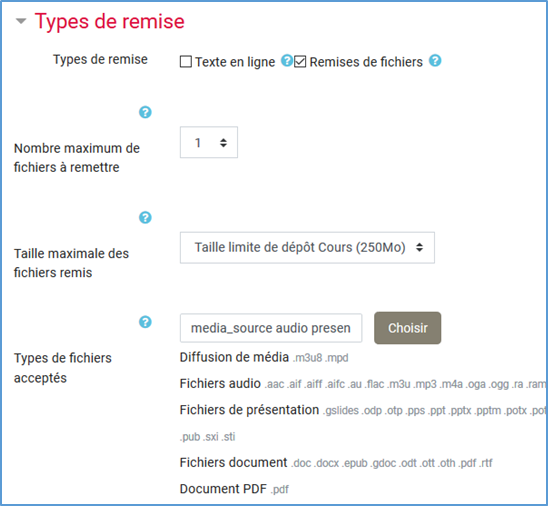Open help icon next to Texte en ligne
This screenshot has height=506, width=548.
point(287,60)
